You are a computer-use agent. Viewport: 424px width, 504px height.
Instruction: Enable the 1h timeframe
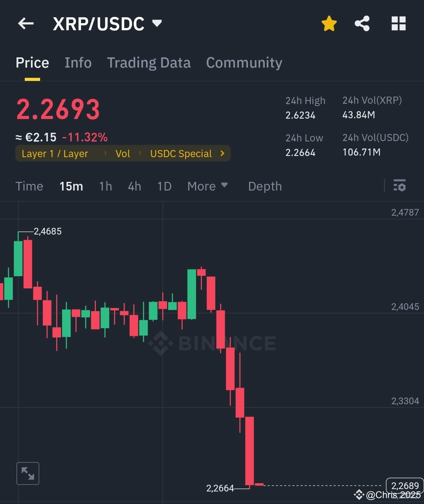(105, 186)
